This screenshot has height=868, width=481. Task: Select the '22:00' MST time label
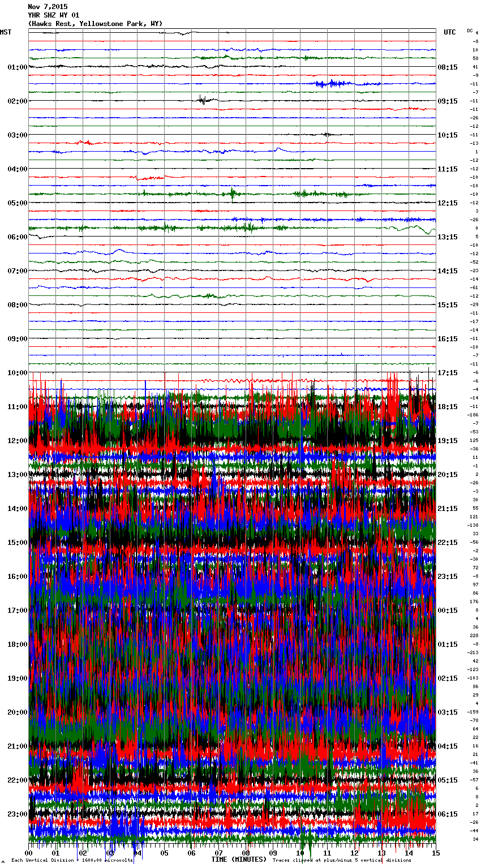point(18,780)
